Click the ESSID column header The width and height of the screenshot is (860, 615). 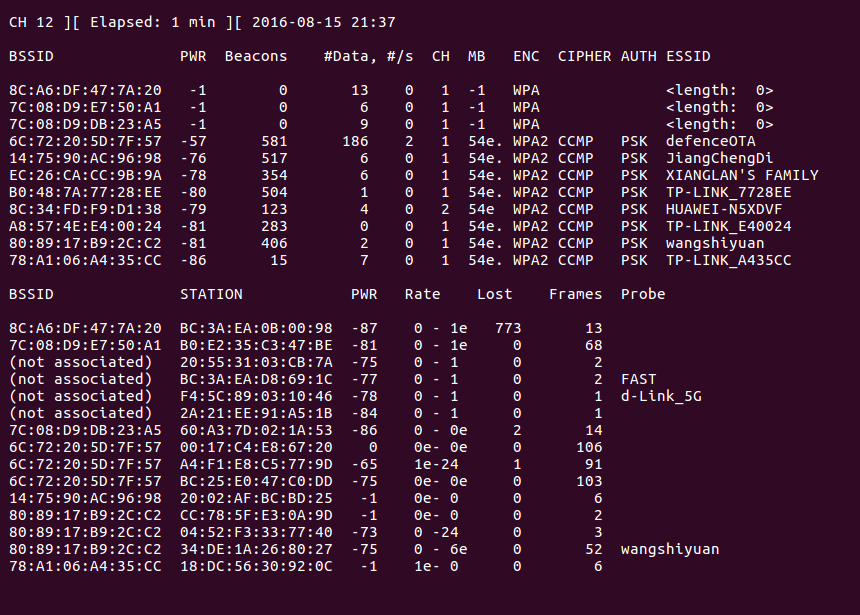pos(688,56)
